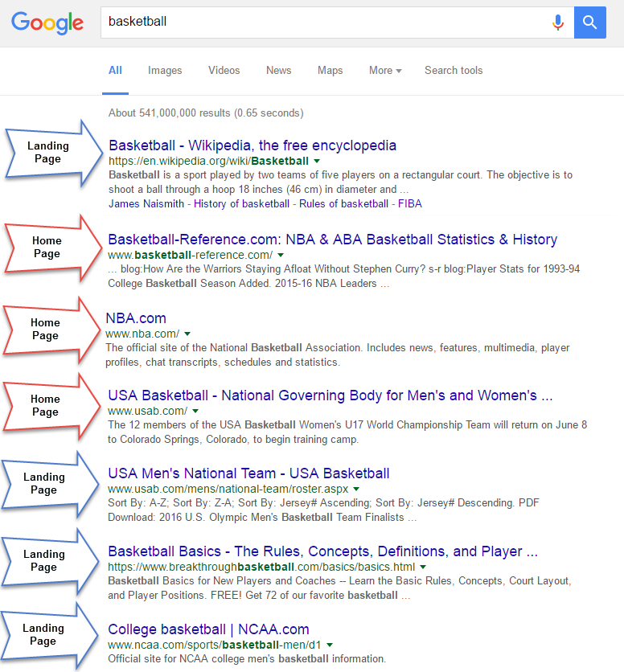This screenshot has height=672, width=624.
Task: Click the microphone voice search icon
Action: 557,23
